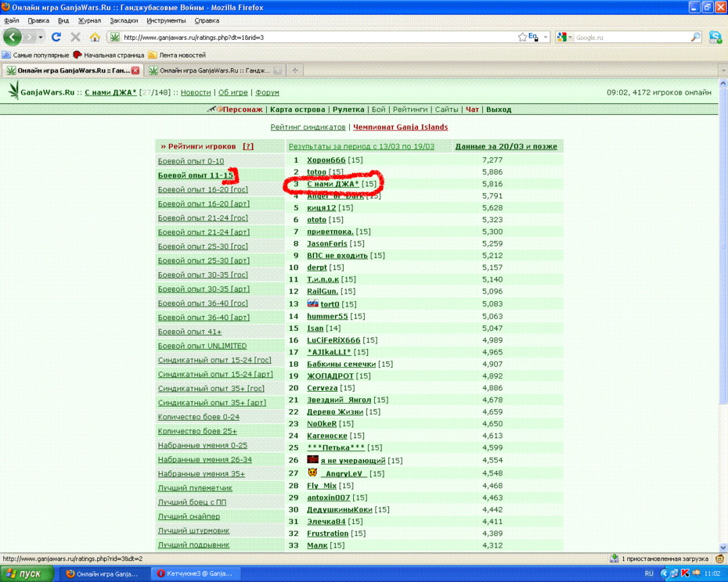The height and width of the screenshot is (582, 728).
Task: Open Начальная страница bookmark
Action: [x=109, y=55]
